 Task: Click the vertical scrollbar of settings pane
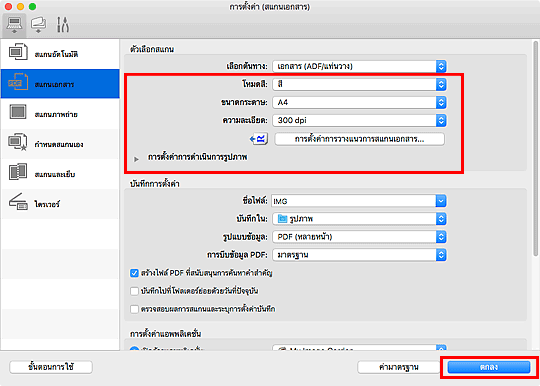tap(535, 148)
